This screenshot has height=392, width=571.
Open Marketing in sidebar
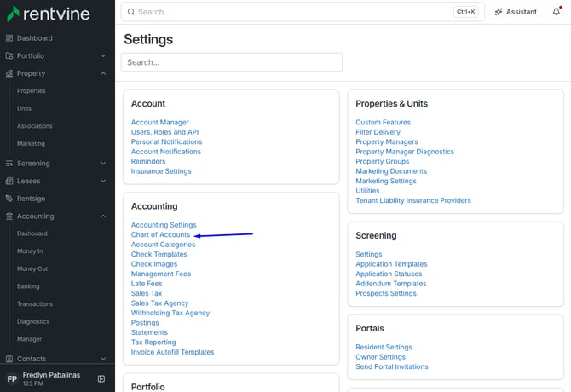point(31,143)
